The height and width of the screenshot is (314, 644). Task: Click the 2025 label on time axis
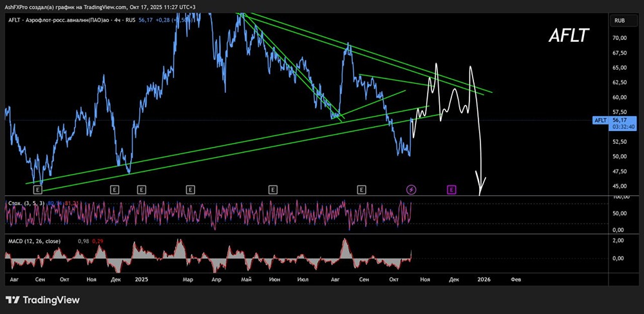click(x=142, y=279)
